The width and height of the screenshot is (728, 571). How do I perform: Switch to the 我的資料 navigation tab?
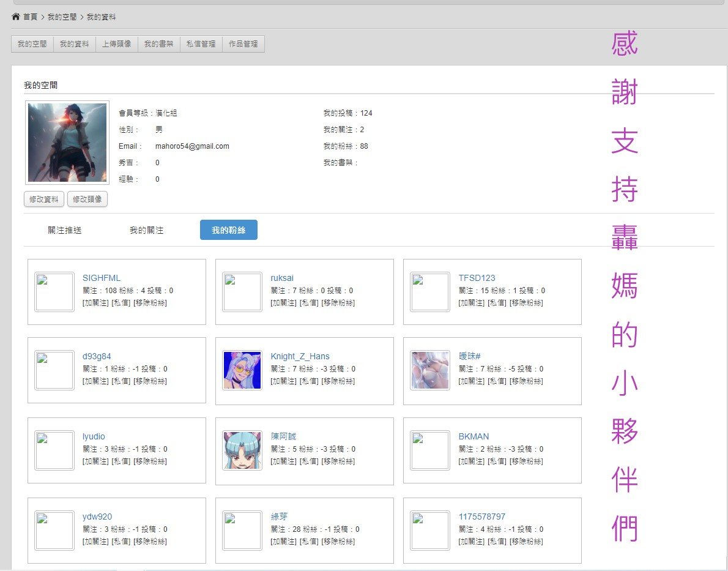click(75, 43)
